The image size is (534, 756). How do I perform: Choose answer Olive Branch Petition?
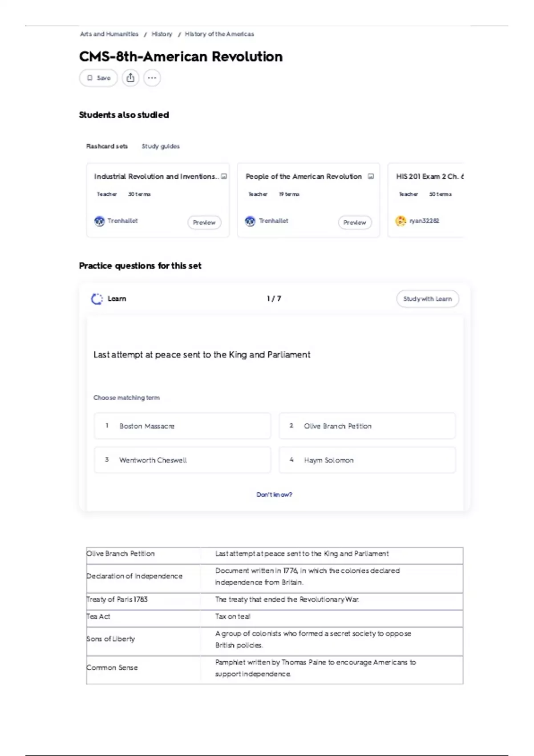click(x=367, y=426)
